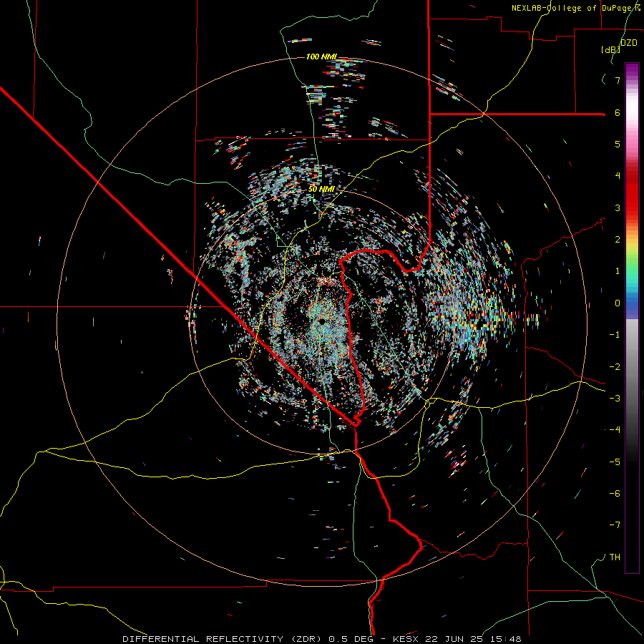Click the "-2" value on the dB scale
Image resolution: width=644 pixels, height=644 pixels.
click(615, 367)
